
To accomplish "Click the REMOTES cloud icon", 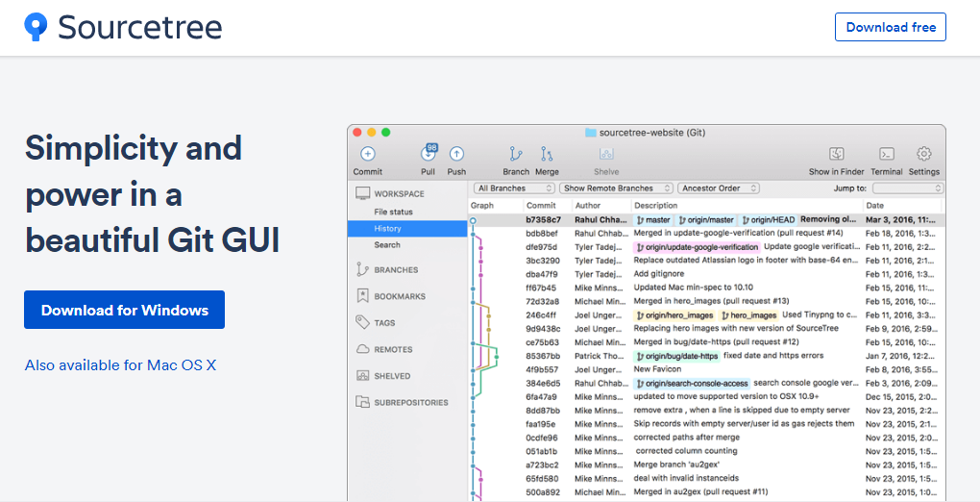I will (x=362, y=349).
